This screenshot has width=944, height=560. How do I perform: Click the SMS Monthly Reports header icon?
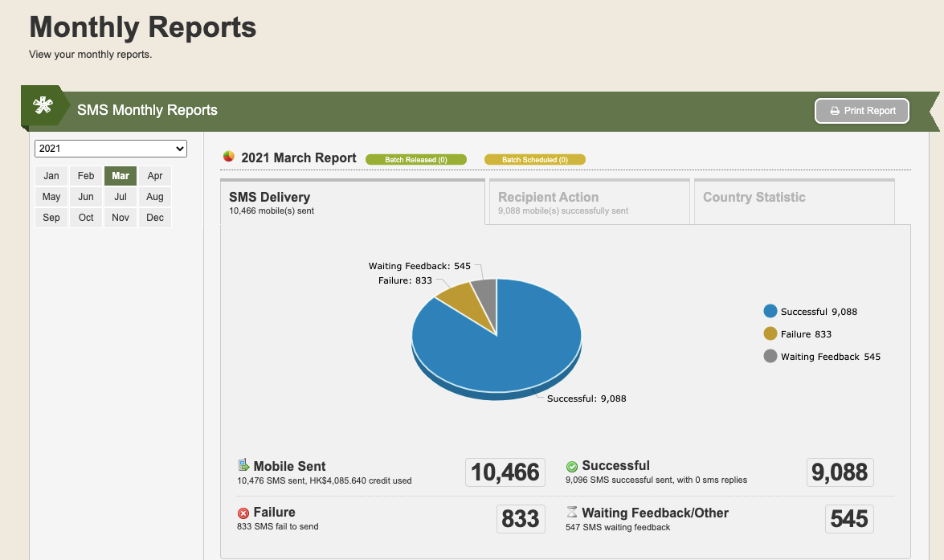(x=43, y=105)
